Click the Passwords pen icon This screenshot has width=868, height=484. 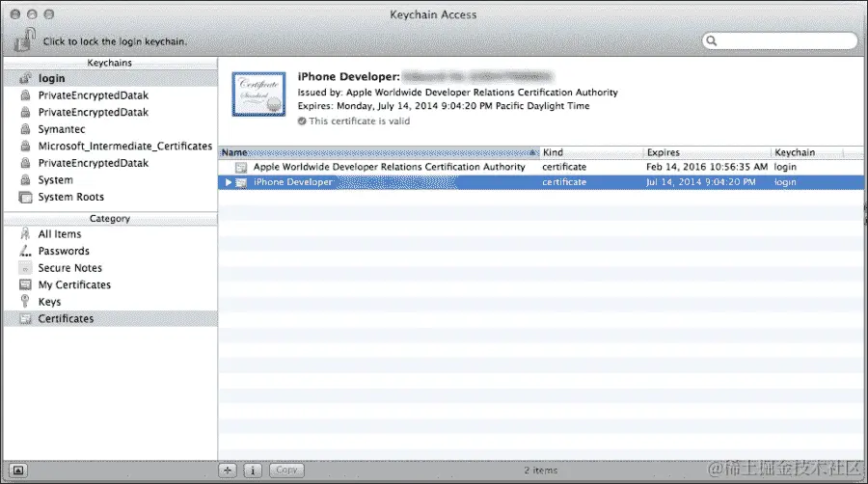[25, 251]
